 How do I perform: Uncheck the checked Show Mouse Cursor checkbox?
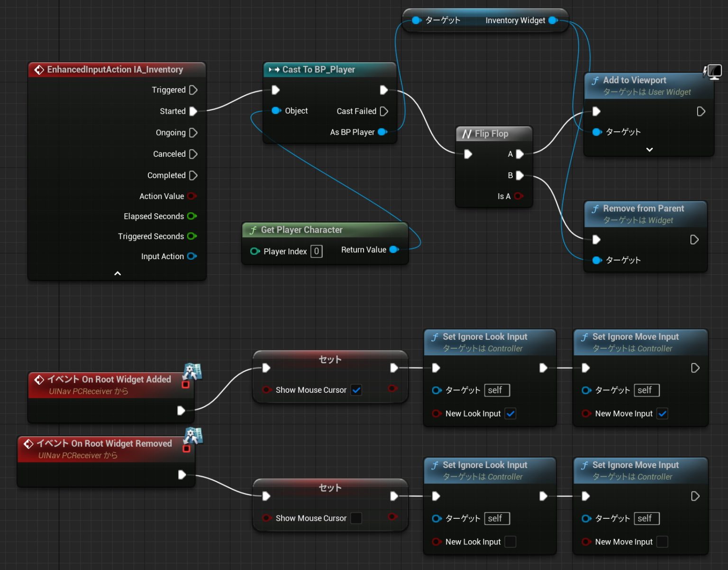[356, 390]
